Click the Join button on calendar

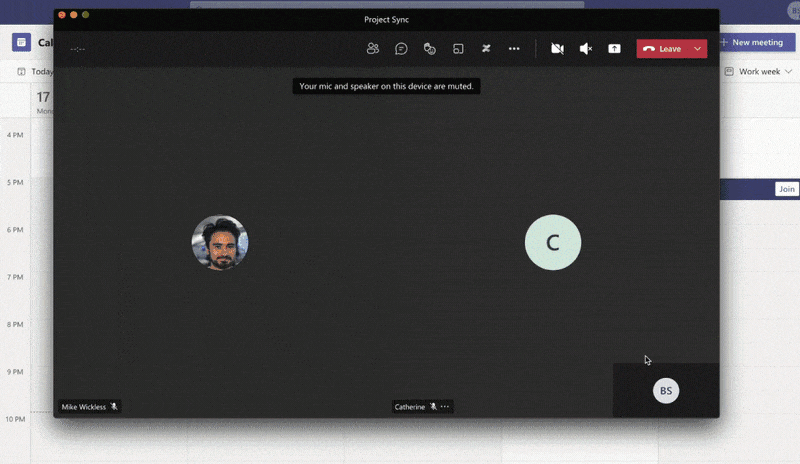pyautogui.click(x=786, y=189)
